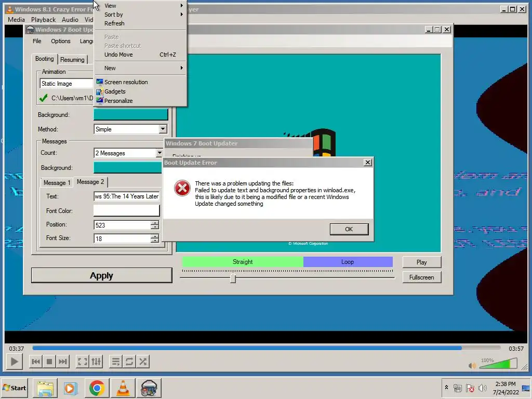Toggle VLC playlist icon
The image size is (532, 399).
pos(116,362)
